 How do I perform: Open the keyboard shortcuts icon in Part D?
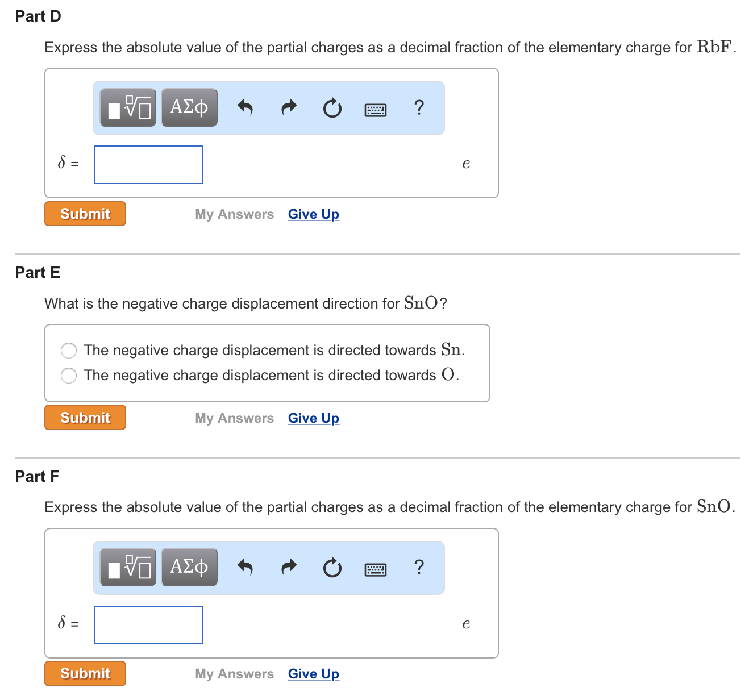[375, 109]
